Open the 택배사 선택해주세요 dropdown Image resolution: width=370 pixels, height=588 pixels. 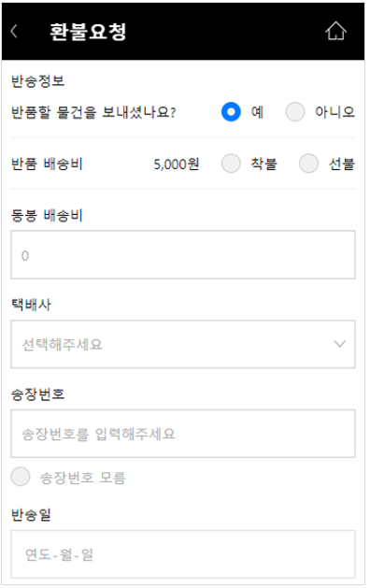coord(183,344)
